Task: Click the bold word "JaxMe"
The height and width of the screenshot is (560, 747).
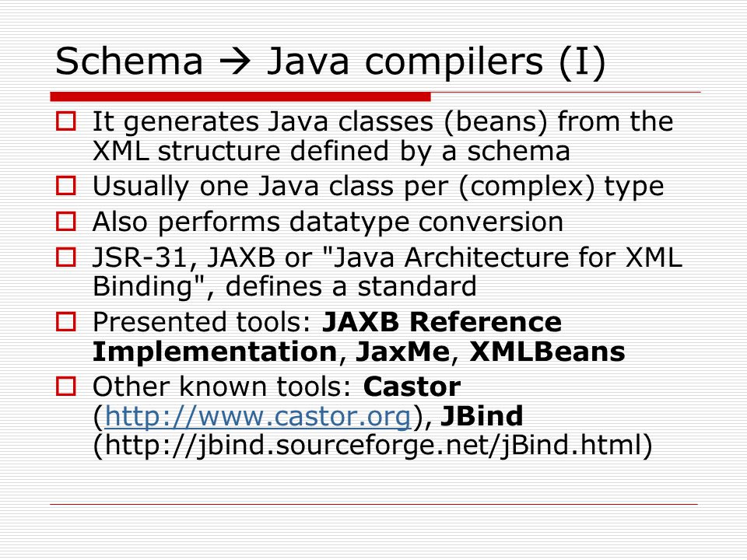Action: pos(402,352)
